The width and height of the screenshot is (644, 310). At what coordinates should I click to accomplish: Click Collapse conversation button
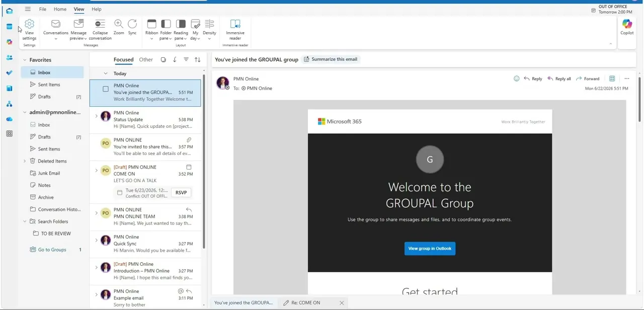click(x=100, y=30)
